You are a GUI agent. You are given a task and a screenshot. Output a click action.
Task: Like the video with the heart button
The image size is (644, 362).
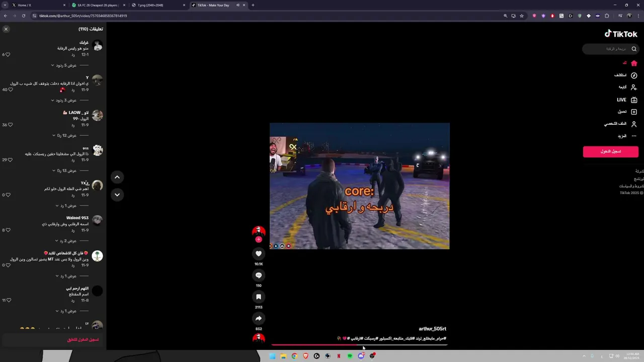259,254
